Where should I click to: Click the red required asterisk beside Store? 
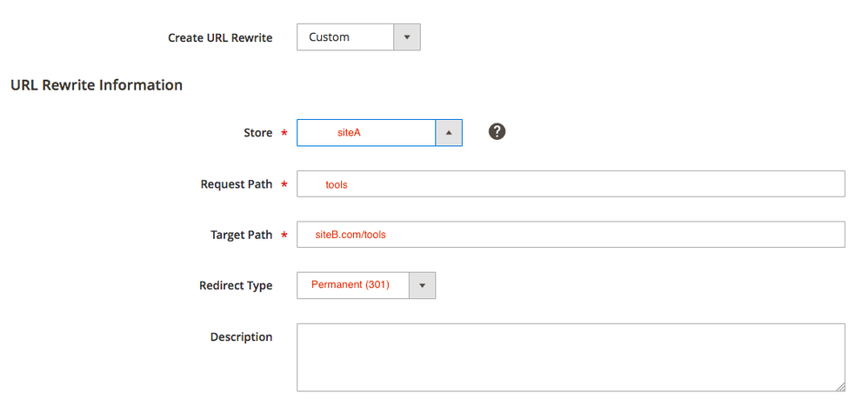[x=284, y=134]
